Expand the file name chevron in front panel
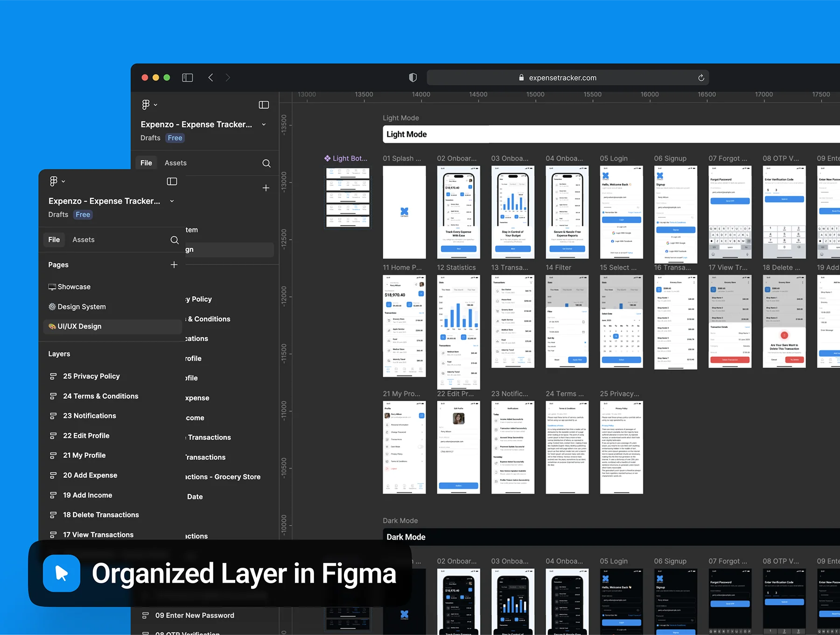 click(172, 201)
